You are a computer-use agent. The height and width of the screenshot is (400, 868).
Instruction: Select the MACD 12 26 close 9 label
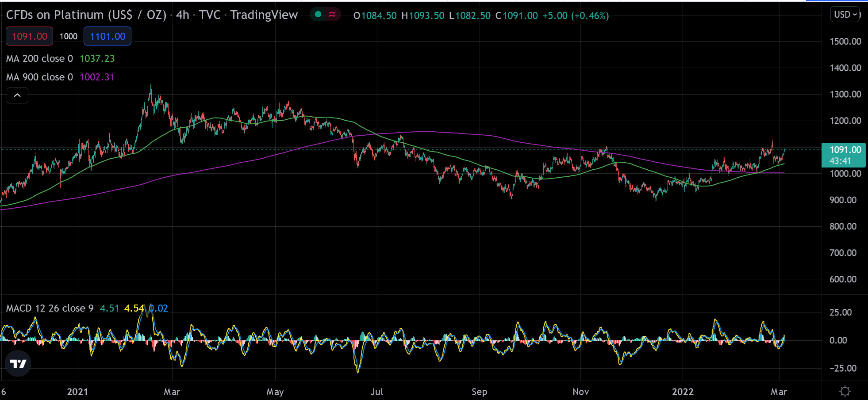[50, 308]
